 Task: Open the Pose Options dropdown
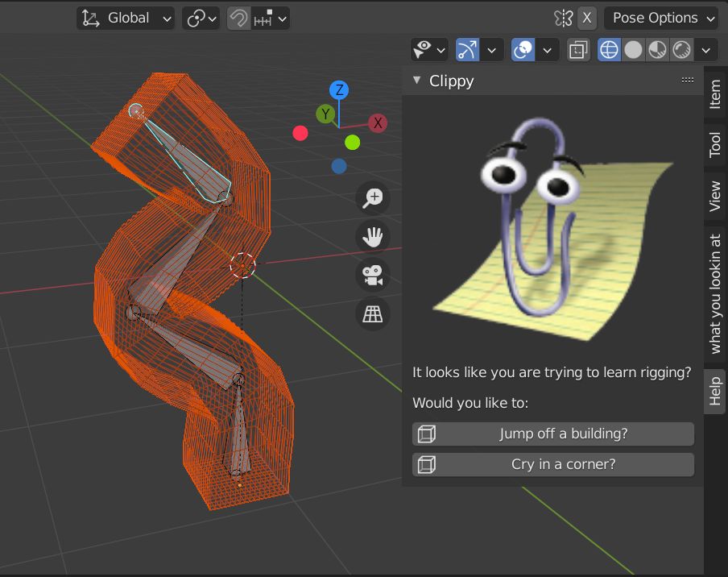click(660, 18)
